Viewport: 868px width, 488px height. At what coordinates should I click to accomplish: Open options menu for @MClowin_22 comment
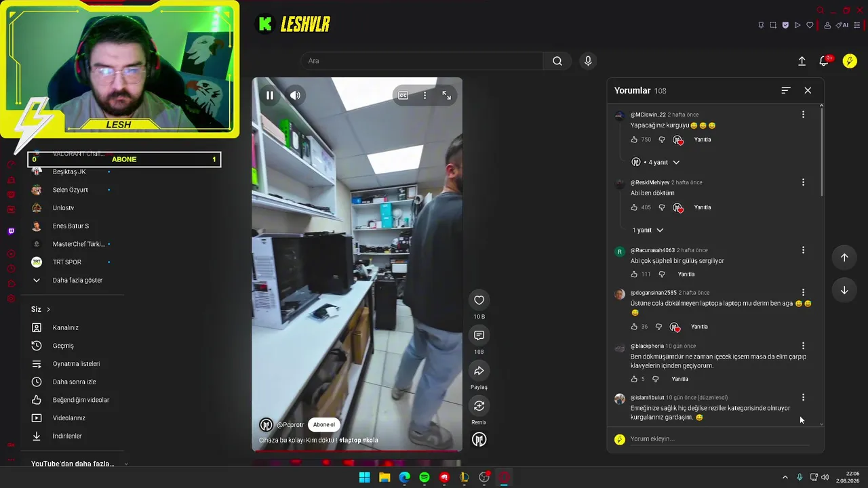point(803,115)
